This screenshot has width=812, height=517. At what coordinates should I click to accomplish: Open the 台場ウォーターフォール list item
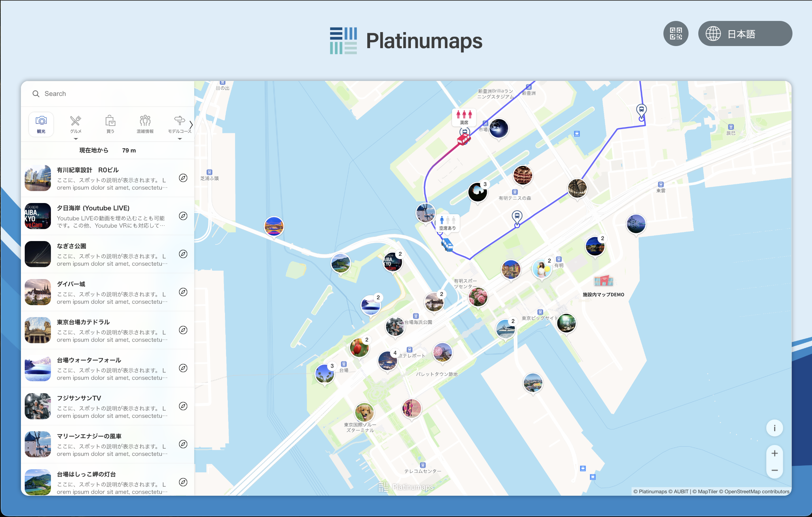coord(105,368)
